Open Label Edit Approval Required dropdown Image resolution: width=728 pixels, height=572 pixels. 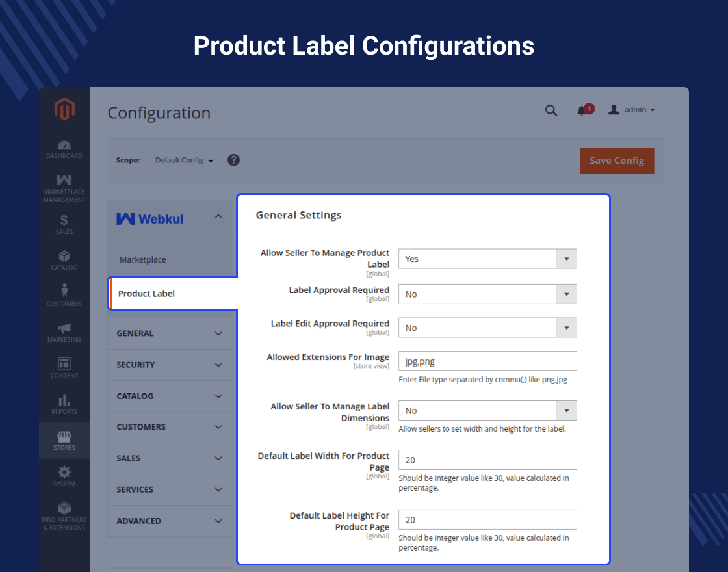[487, 328]
